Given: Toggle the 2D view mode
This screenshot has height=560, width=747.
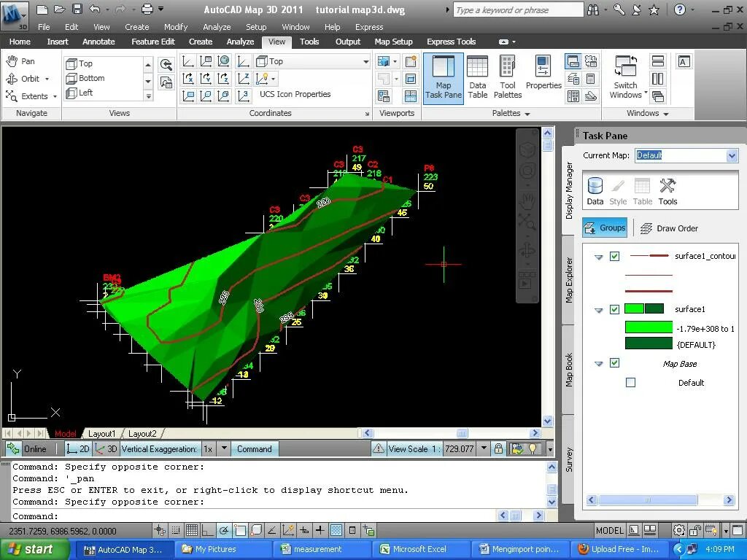Looking at the screenshot, I should tap(78, 448).
